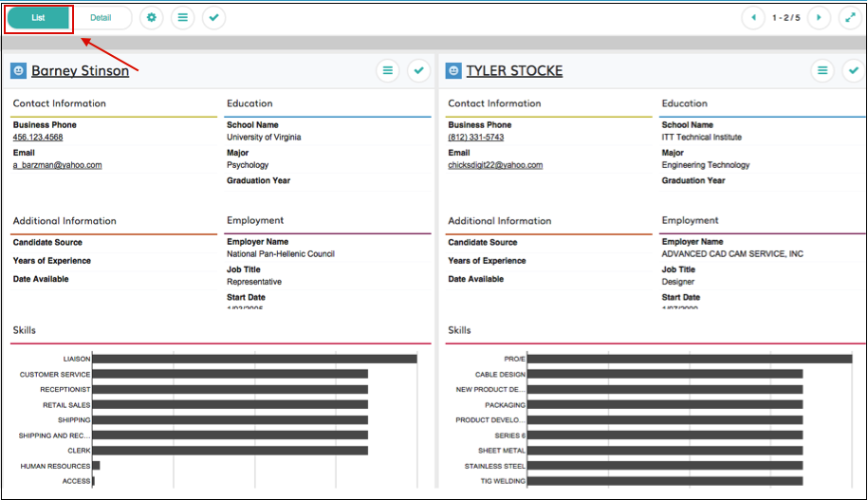868x500 pixels.
Task: Click the ACCESS skill label
Action: pos(77,481)
